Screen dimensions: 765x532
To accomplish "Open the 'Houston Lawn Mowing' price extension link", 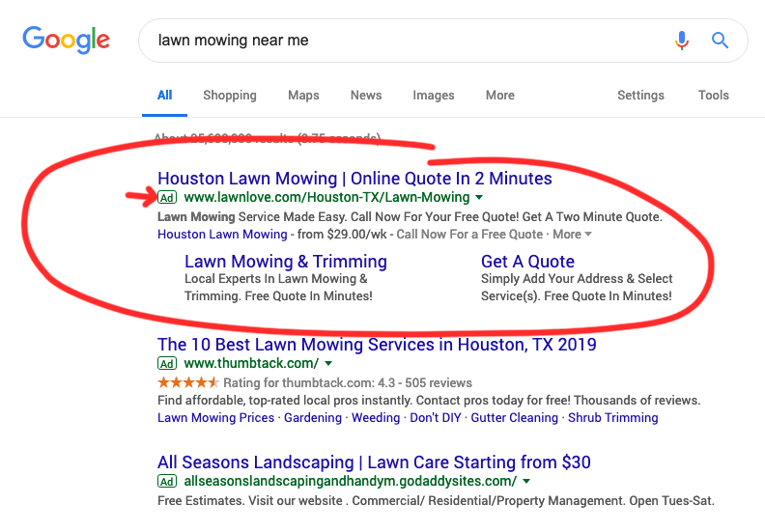I will [x=222, y=235].
